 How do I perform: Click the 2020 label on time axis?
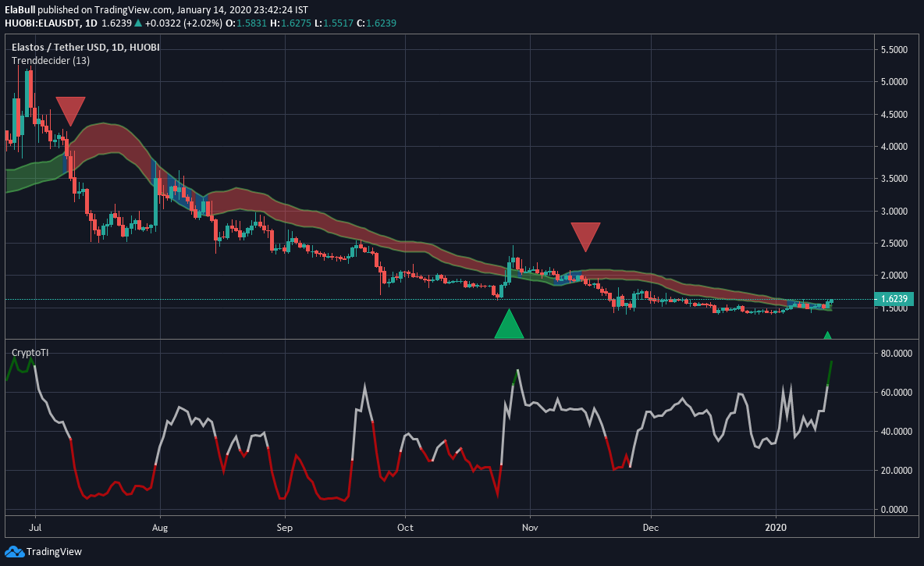[776, 527]
